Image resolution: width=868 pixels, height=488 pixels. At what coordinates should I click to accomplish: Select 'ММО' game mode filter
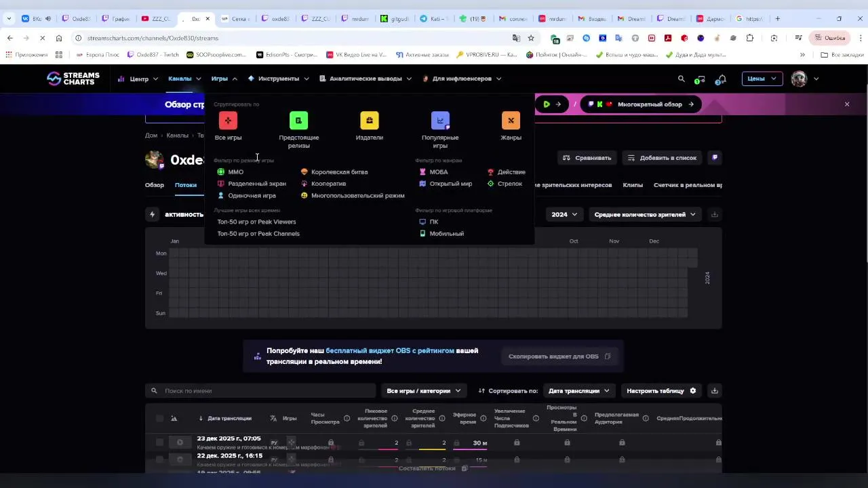click(x=230, y=172)
